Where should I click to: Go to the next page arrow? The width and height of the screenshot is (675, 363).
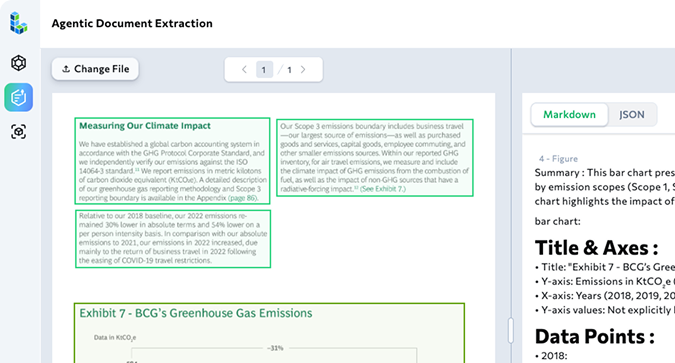pos(303,69)
